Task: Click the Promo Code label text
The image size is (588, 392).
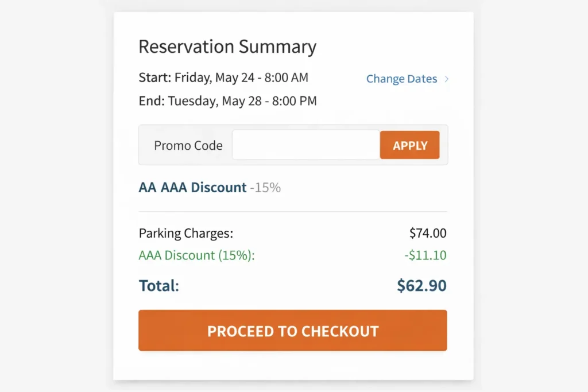Action: 188,145
